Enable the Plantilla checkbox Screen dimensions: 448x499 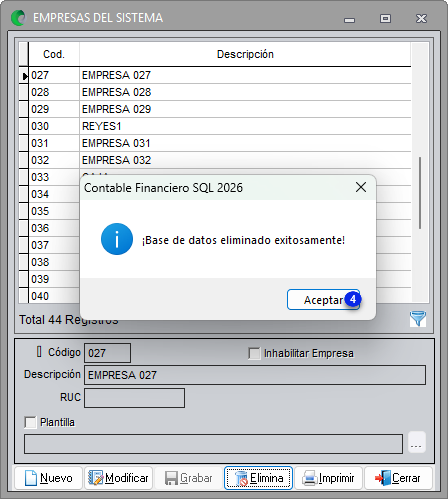tap(30, 422)
